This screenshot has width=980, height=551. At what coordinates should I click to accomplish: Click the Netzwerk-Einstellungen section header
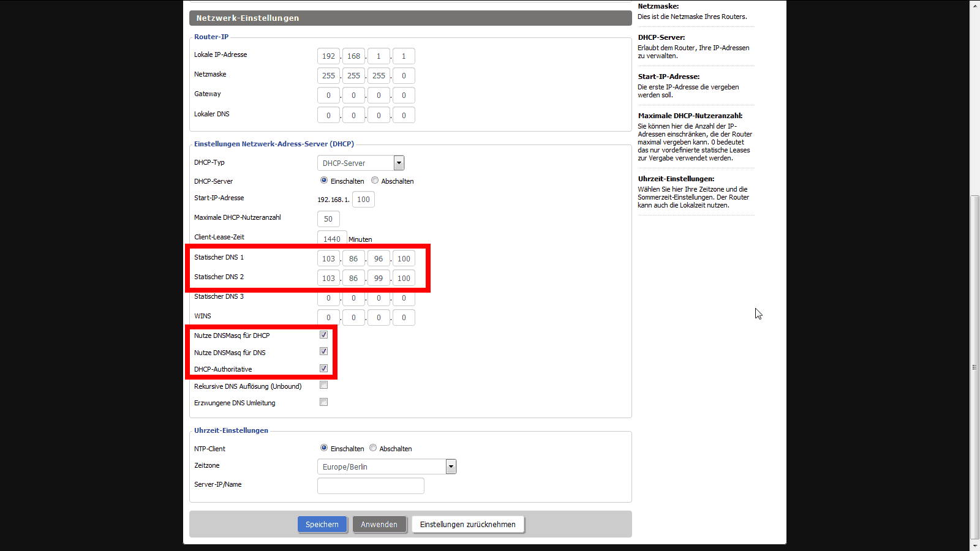pyautogui.click(x=410, y=18)
